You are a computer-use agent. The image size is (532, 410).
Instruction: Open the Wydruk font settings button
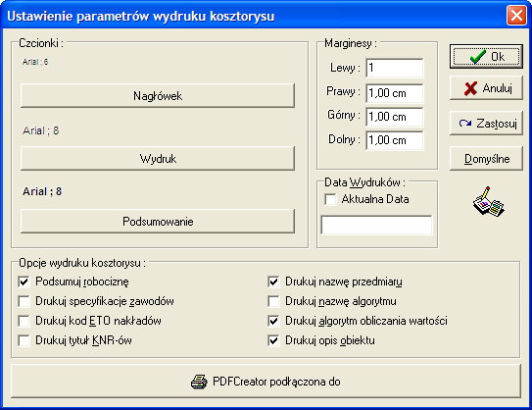pyautogui.click(x=158, y=158)
